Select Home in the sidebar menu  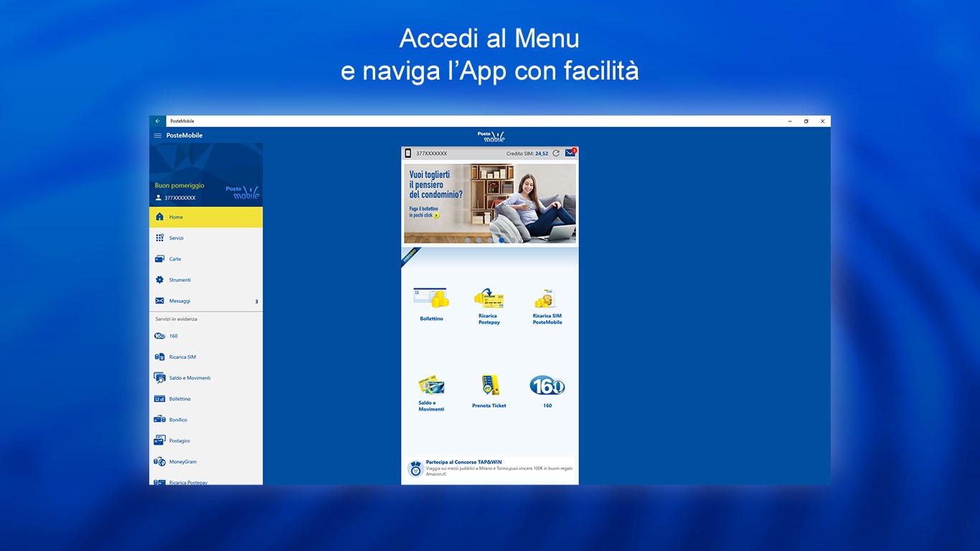tap(206, 217)
